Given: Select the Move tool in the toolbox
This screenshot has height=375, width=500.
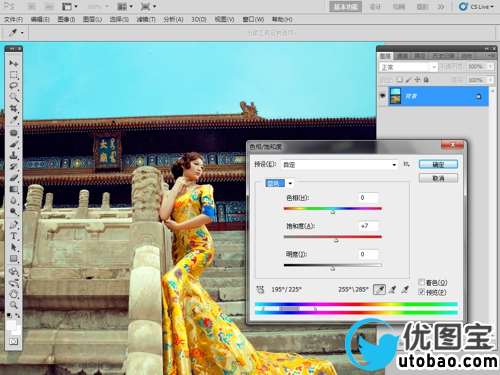Looking at the screenshot, I should coord(14,63).
